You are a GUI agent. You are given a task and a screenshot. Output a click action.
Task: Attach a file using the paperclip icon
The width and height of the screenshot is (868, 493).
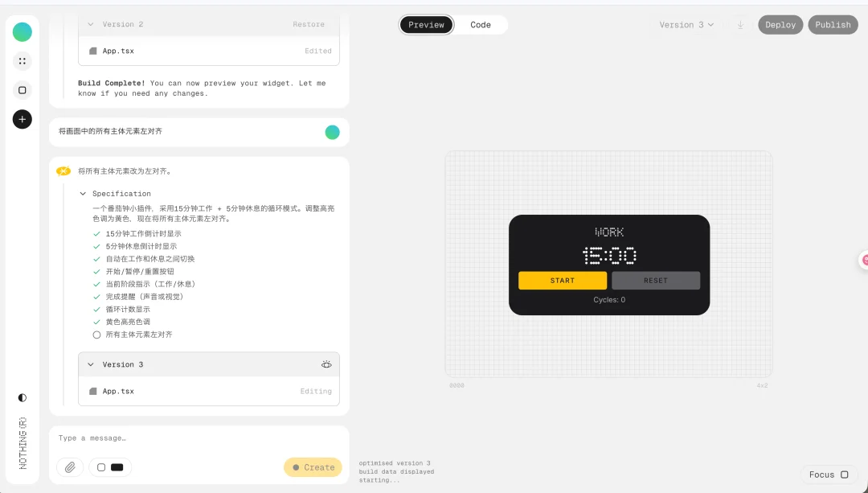(x=70, y=467)
